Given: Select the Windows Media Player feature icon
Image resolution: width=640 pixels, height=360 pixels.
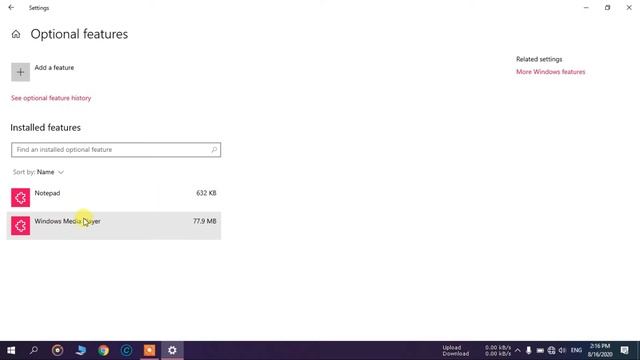Looking at the screenshot, I should click(20, 226).
